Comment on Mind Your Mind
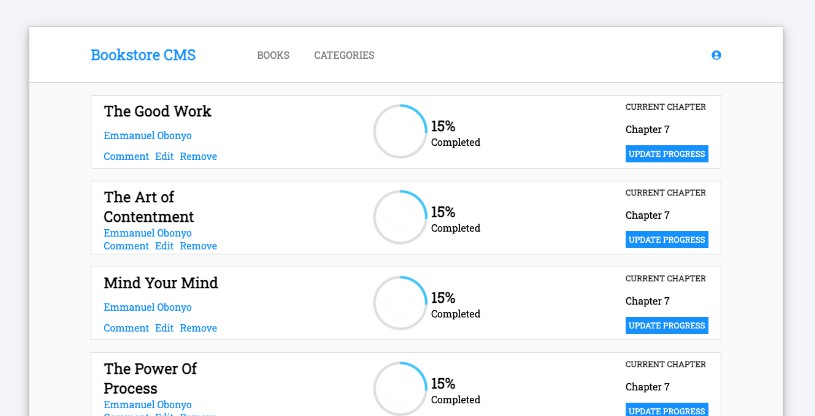The image size is (815, 416). click(126, 328)
